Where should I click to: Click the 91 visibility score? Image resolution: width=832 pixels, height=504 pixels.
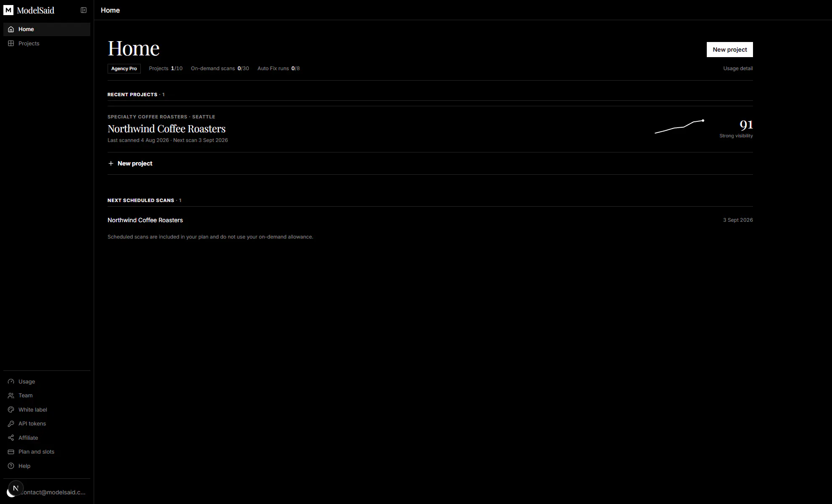746,125
